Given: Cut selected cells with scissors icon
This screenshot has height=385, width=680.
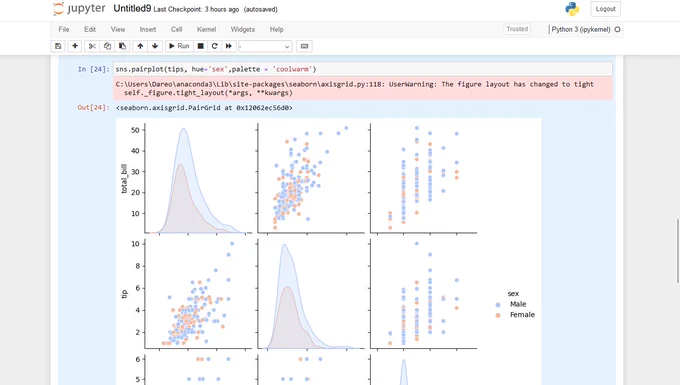Looking at the screenshot, I should [92, 46].
